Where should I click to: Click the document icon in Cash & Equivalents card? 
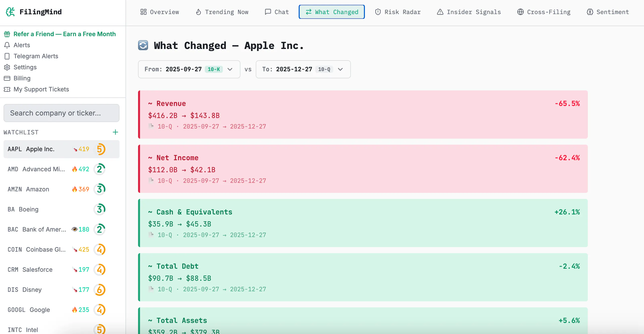[151, 234]
